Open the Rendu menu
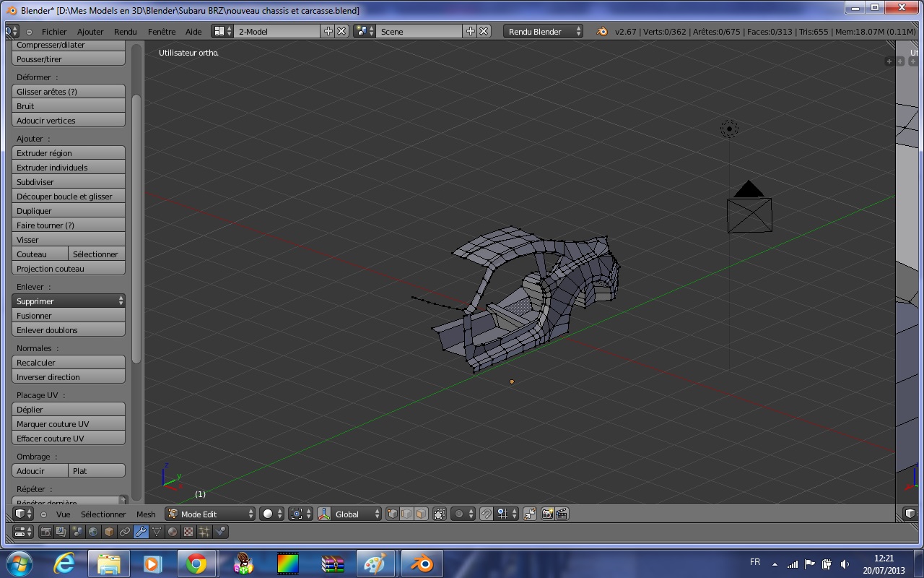Viewport: 924px width, 578px height. [x=125, y=32]
